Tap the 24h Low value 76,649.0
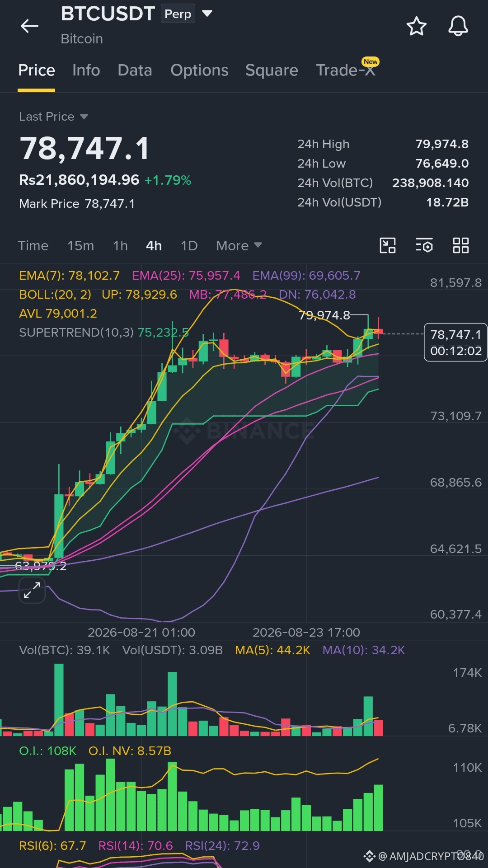 (x=442, y=163)
